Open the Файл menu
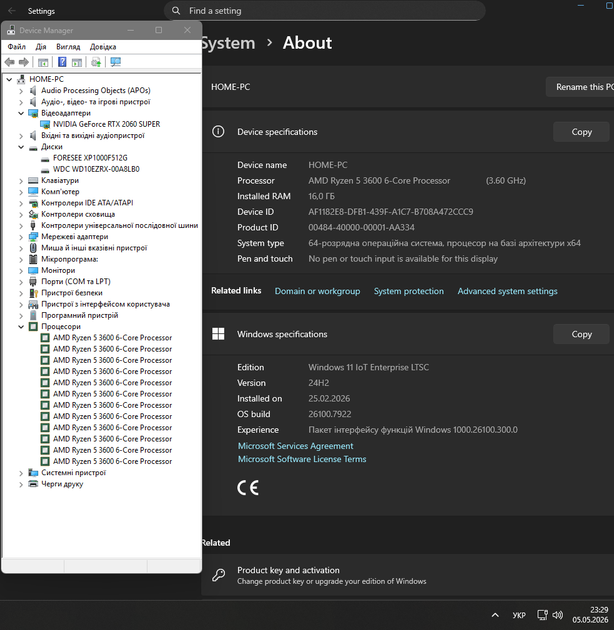 click(16, 47)
